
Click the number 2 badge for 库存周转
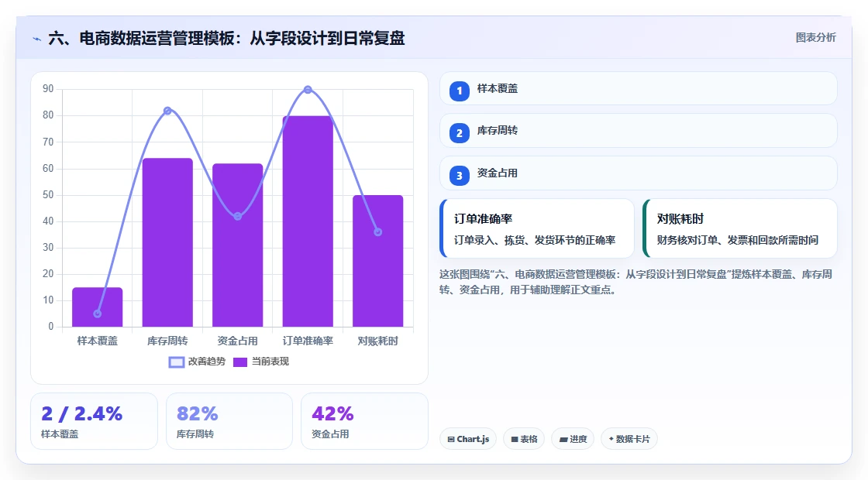coord(459,132)
